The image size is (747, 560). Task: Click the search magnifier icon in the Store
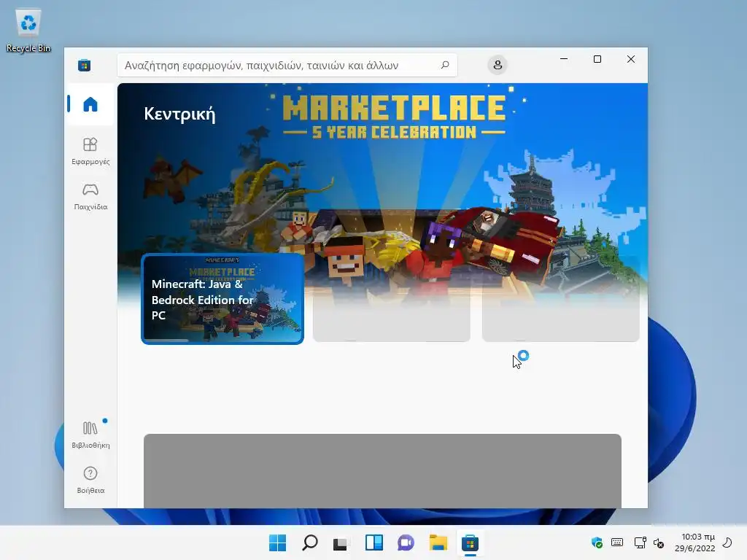[x=445, y=65]
